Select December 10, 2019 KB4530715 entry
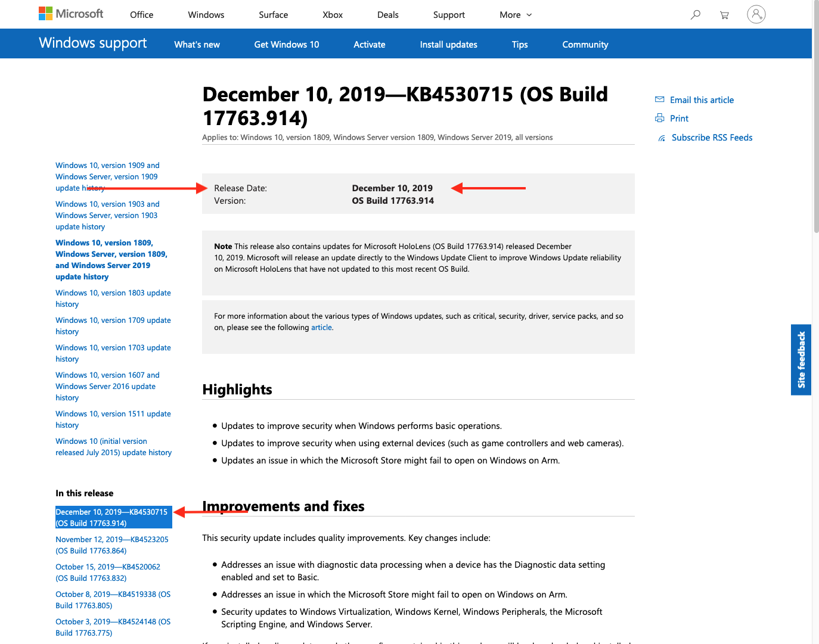This screenshot has height=644, width=819. (114, 517)
